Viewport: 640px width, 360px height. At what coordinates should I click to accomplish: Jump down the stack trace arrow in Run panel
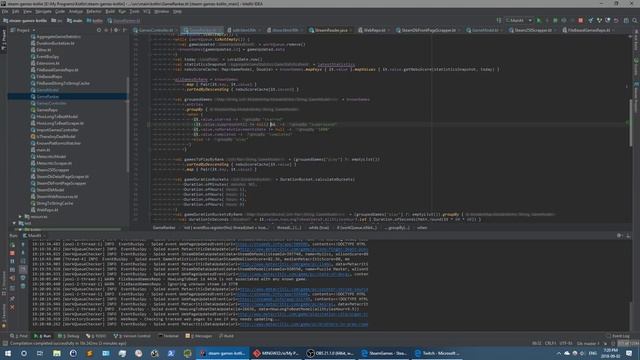[x=23, y=253]
